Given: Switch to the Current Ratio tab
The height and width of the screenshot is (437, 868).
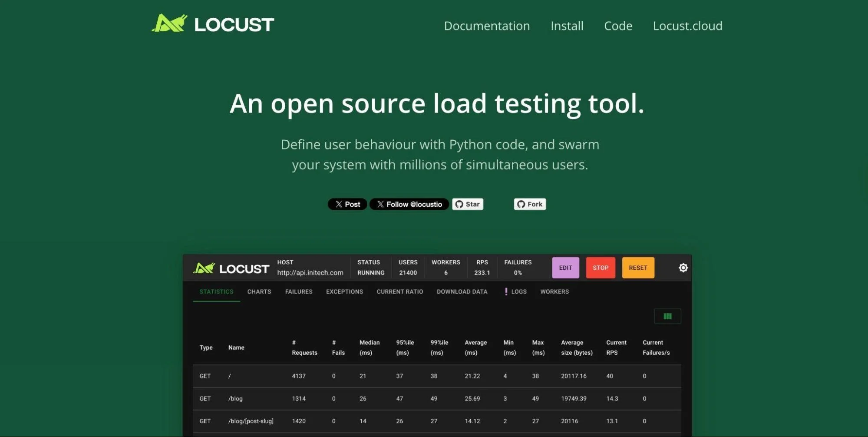Looking at the screenshot, I should 399,291.
